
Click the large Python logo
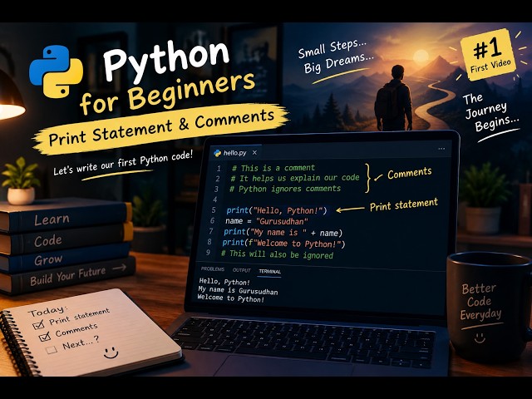click(x=57, y=71)
